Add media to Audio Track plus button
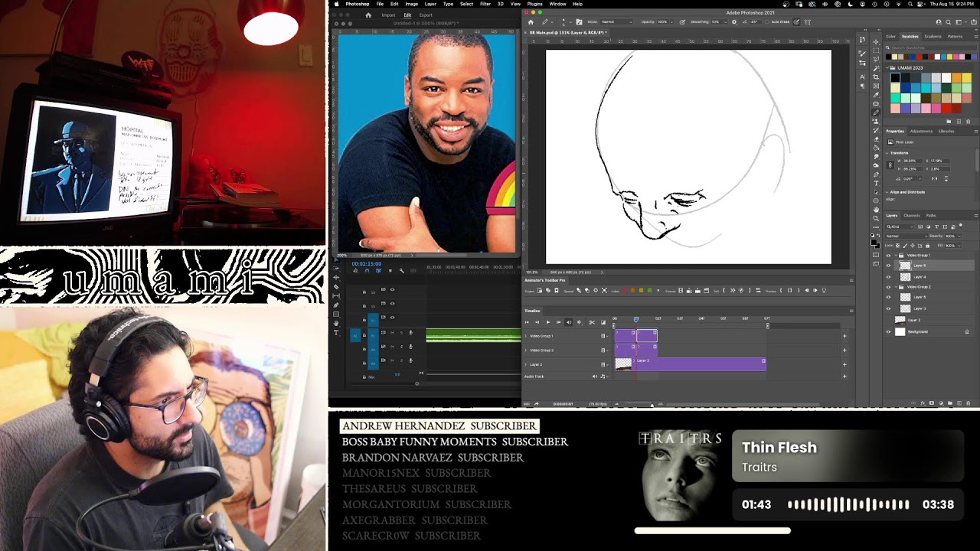 [844, 377]
